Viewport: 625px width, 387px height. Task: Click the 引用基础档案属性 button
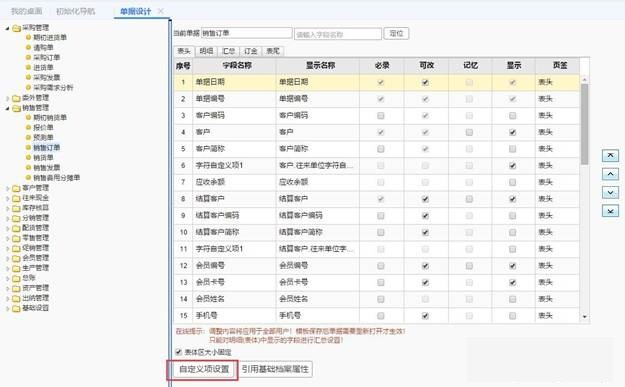275,369
